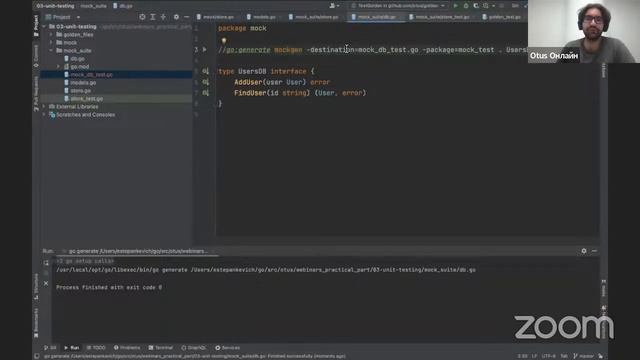Hide the Project tool window
Viewport: 640px width, 360px height.
187,17
